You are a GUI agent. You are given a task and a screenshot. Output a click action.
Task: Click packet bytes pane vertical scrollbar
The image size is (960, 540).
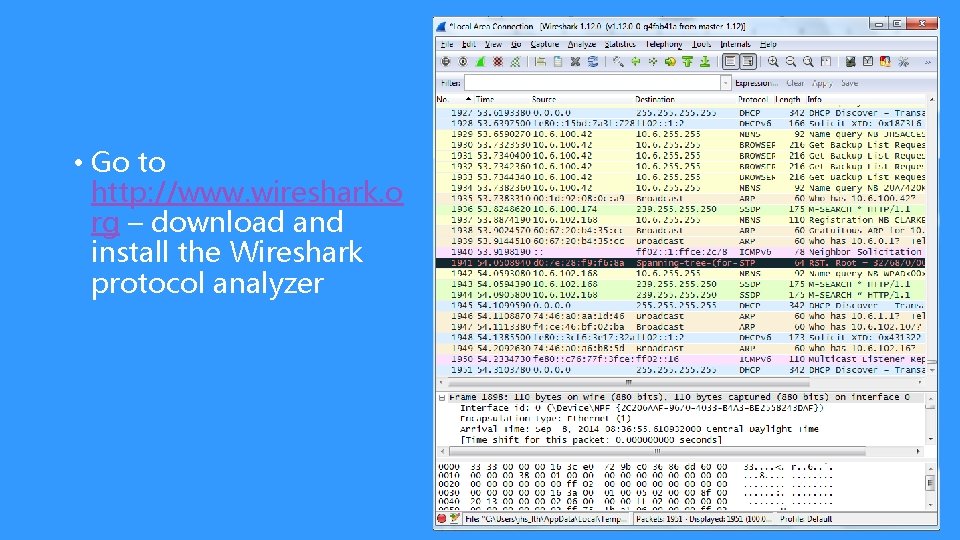[931, 484]
